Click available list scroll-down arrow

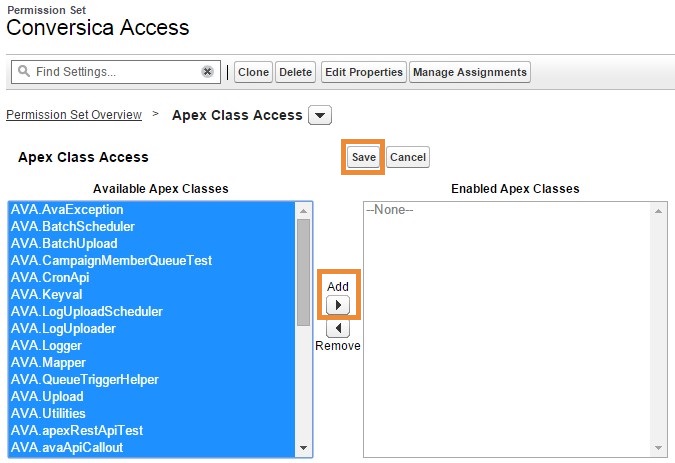303,448
